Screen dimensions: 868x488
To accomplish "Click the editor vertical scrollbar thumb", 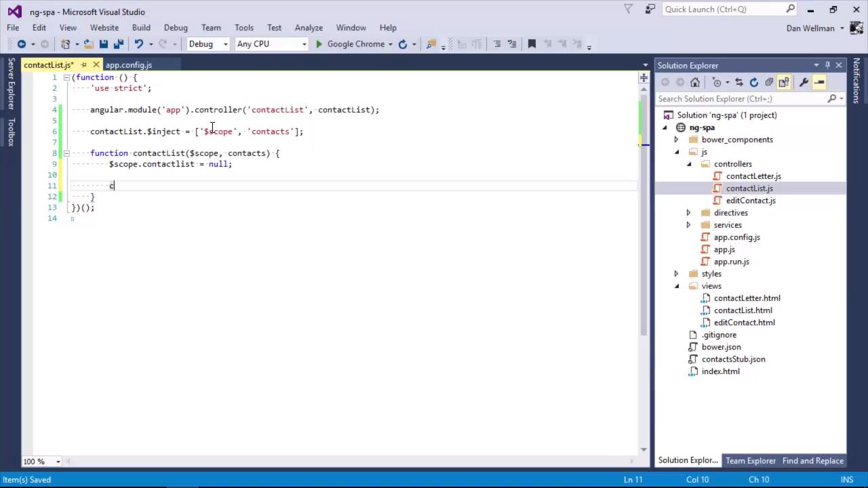I will (644, 213).
